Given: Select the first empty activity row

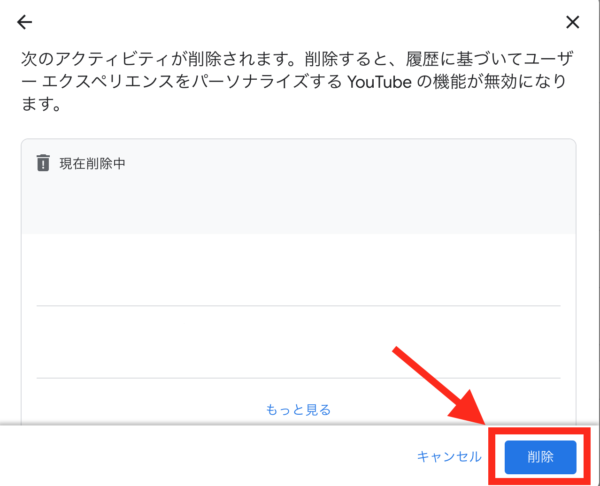Looking at the screenshot, I should pyautogui.click(x=298, y=270).
